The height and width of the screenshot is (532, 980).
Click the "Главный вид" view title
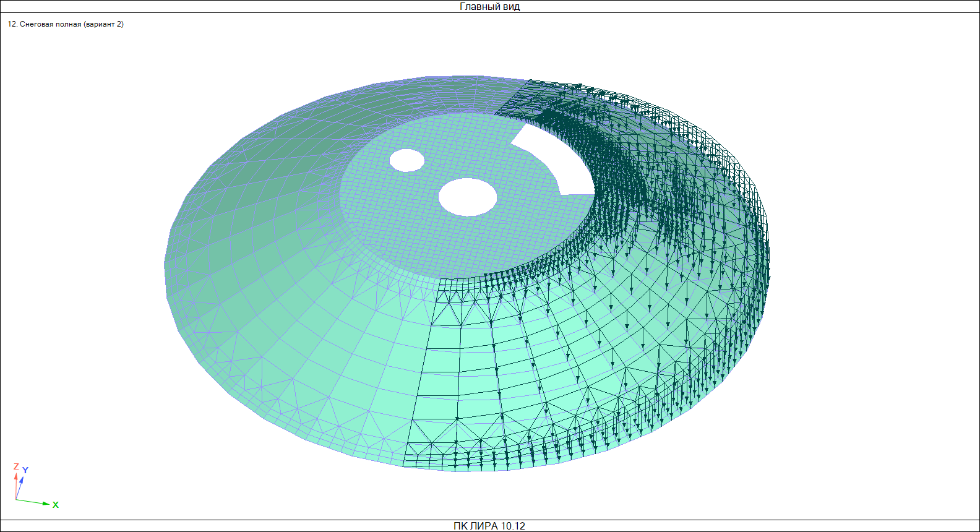[489, 7]
